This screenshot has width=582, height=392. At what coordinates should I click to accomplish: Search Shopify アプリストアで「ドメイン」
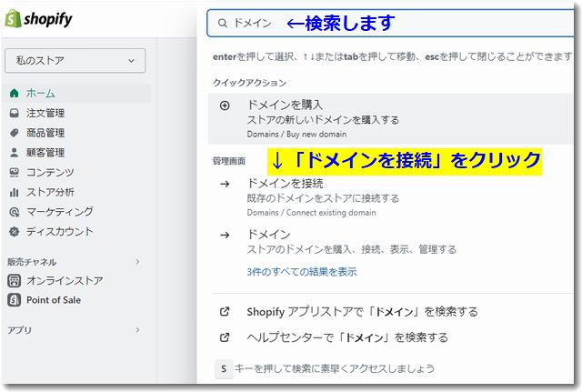[x=362, y=311]
